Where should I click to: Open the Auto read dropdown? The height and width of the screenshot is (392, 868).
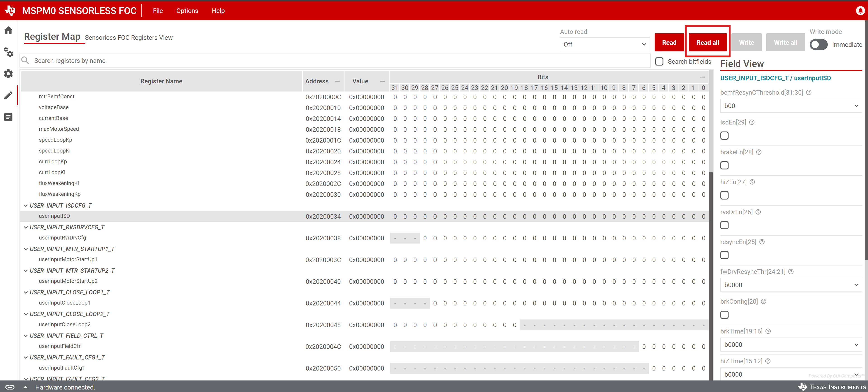click(604, 45)
